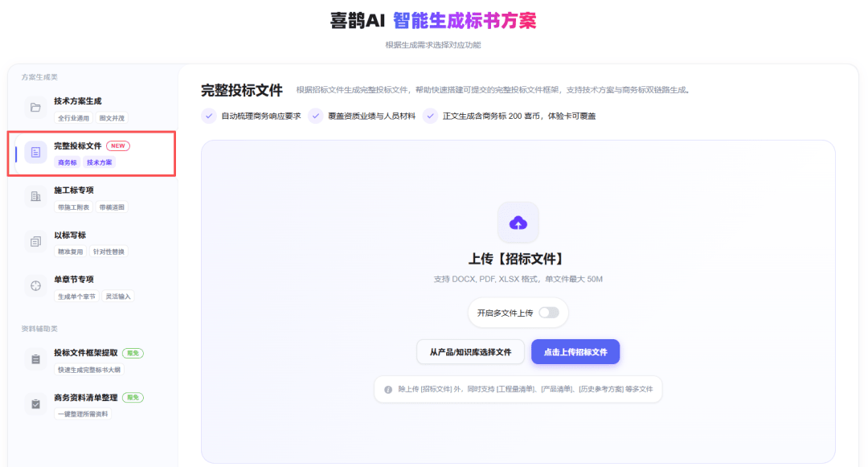Click the 一键整理所需资料 tag
The height and width of the screenshot is (467, 868).
click(83, 414)
